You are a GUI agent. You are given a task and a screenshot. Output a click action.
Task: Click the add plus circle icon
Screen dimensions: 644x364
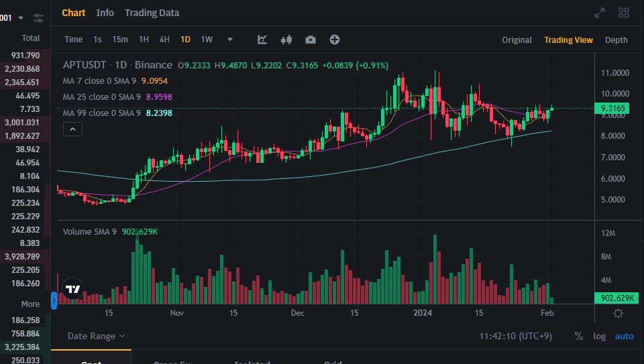tap(334, 40)
